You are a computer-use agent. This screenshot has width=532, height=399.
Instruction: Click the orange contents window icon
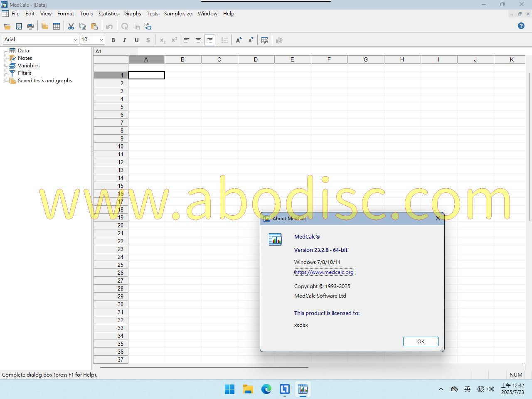45,27
